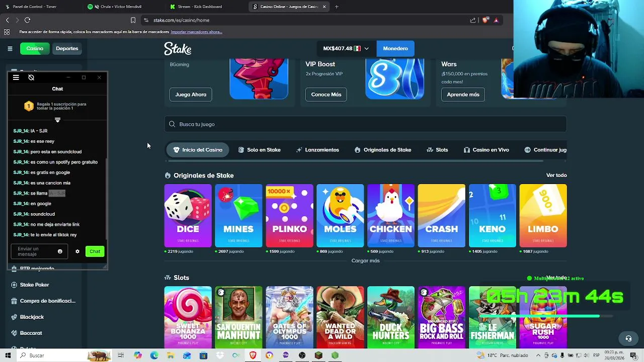Select Lanzamientos tab
The height and width of the screenshot is (362, 644).
pyautogui.click(x=317, y=150)
